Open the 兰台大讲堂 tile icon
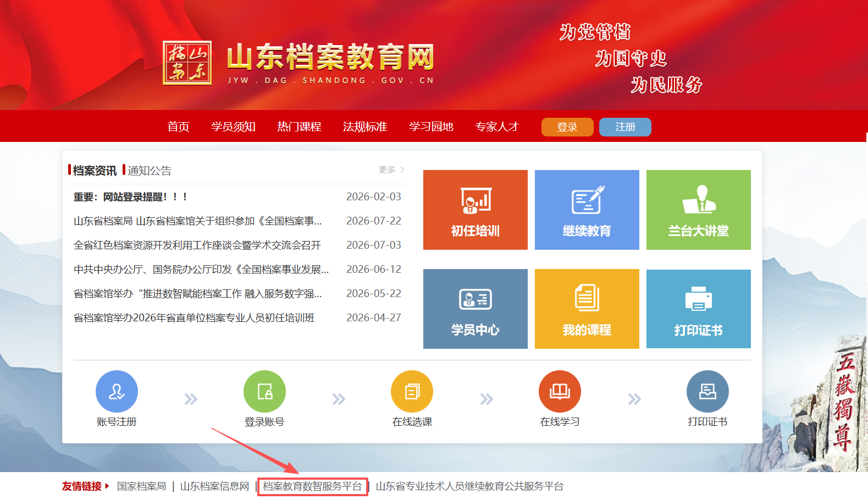Viewport: 868px width, 499px height. 699,199
